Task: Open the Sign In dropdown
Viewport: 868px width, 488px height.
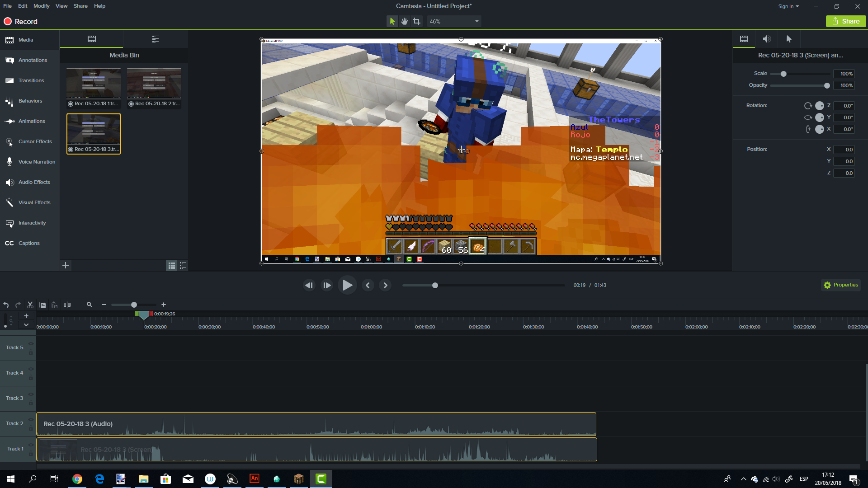Action: tap(788, 6)
